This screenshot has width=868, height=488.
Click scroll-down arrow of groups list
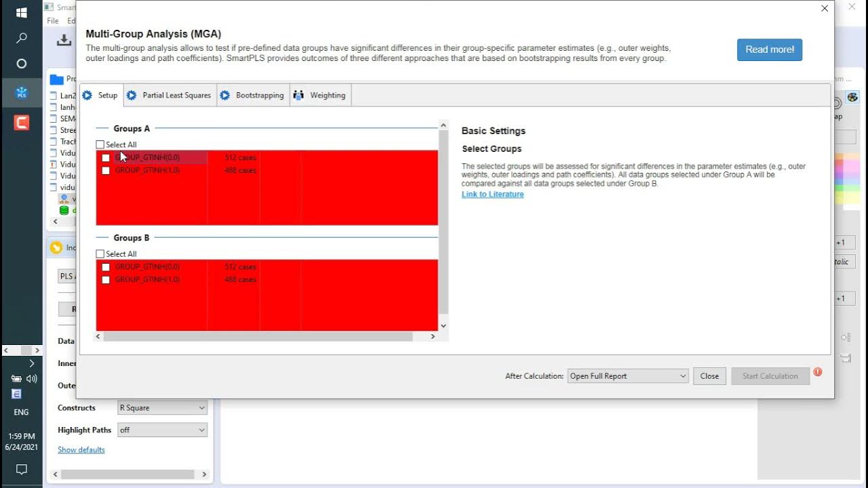click(443, 326)
